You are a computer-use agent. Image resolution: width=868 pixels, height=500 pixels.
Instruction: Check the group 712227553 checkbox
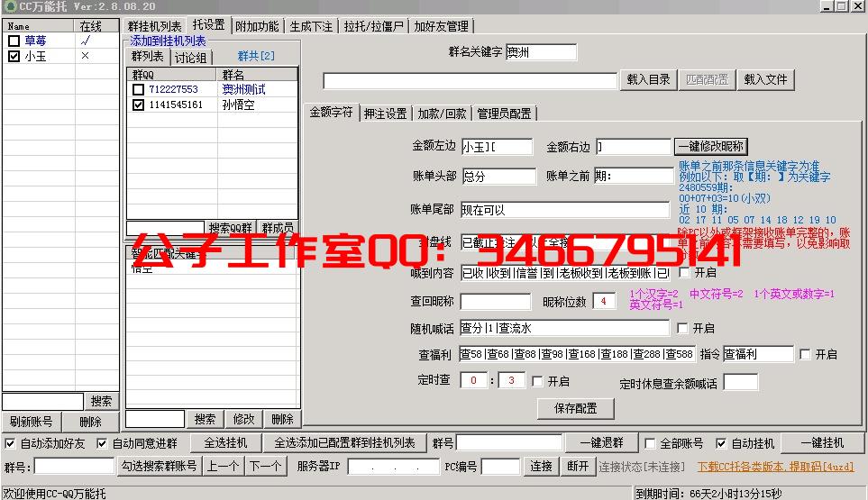click(139, 89)
